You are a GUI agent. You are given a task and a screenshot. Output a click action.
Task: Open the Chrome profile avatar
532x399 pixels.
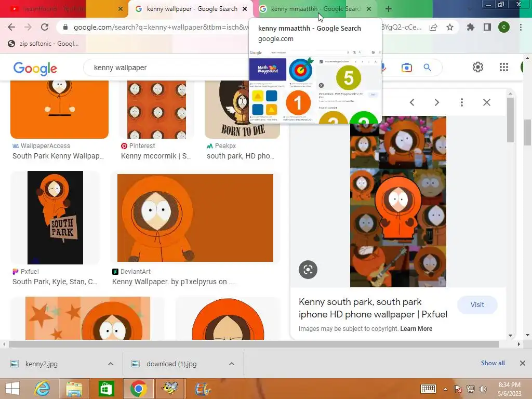[x=504, y=27]
